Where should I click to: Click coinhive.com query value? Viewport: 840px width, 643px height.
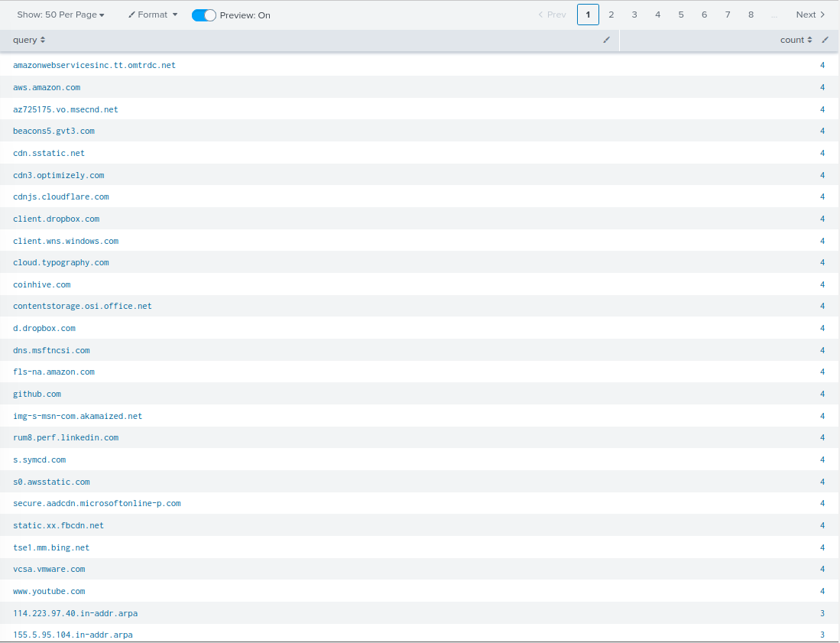point(42,284)
